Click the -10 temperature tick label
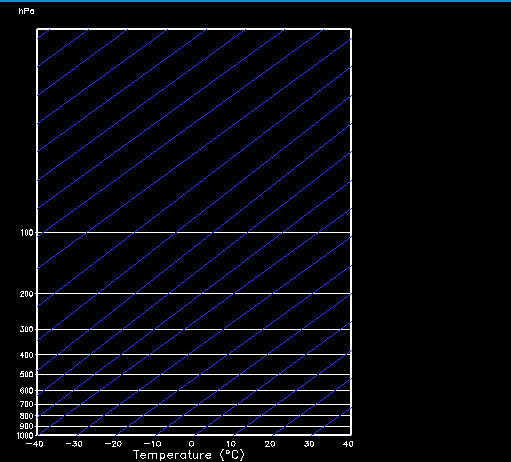The image size is (511, 462). tap(152, 444)
